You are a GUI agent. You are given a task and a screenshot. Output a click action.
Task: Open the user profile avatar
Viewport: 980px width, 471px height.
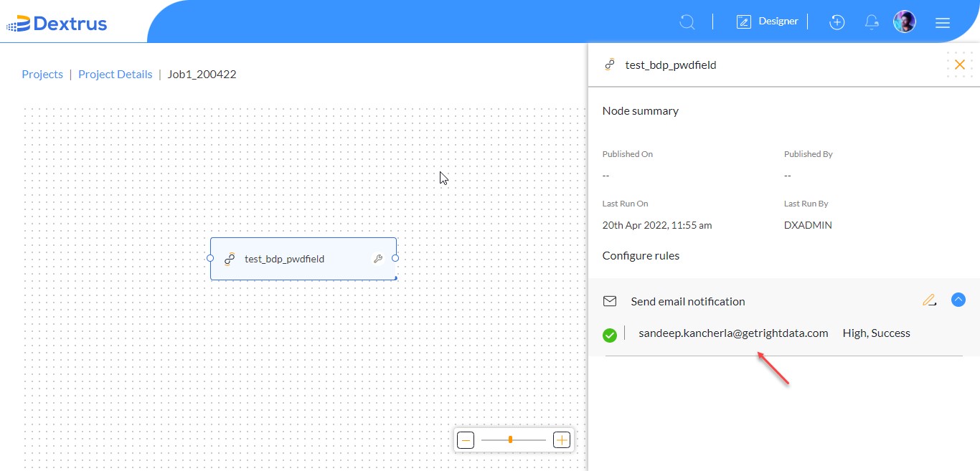click(905, 22)
